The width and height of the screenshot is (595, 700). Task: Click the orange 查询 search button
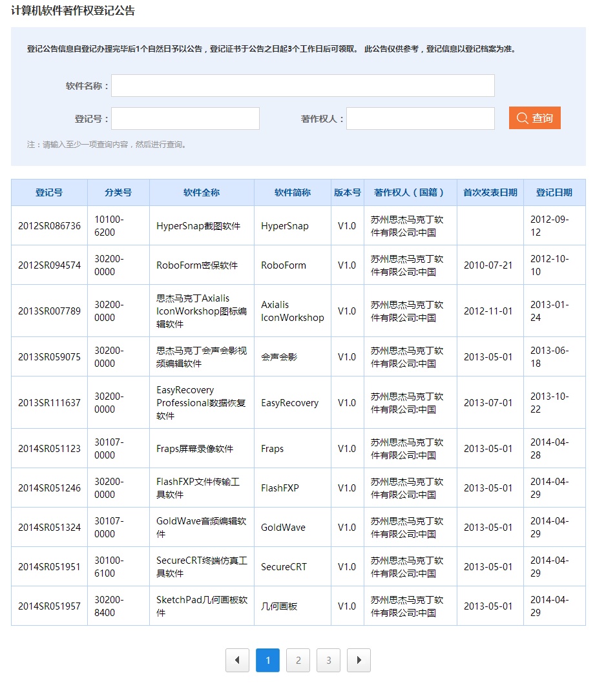(534, 118)
